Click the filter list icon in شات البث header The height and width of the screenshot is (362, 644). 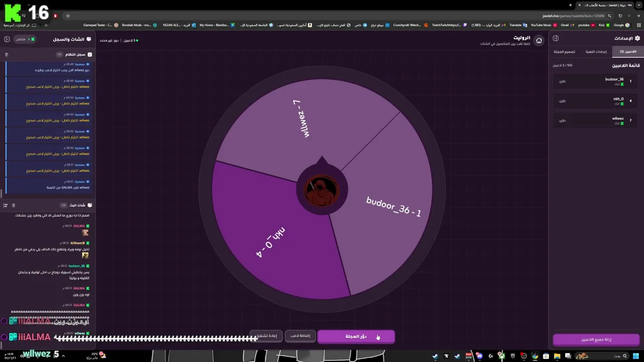tap(6, 205)
